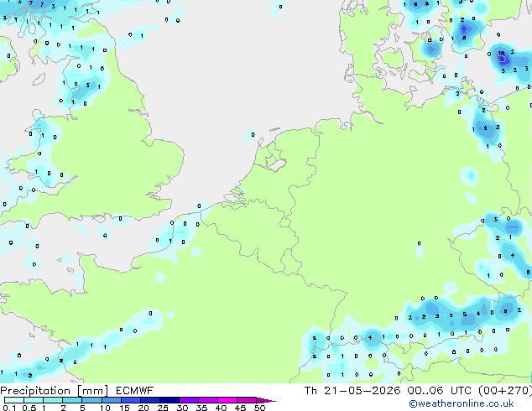Click the legend tick label '20'
This screenshot has width=532, height=411.
143,408
